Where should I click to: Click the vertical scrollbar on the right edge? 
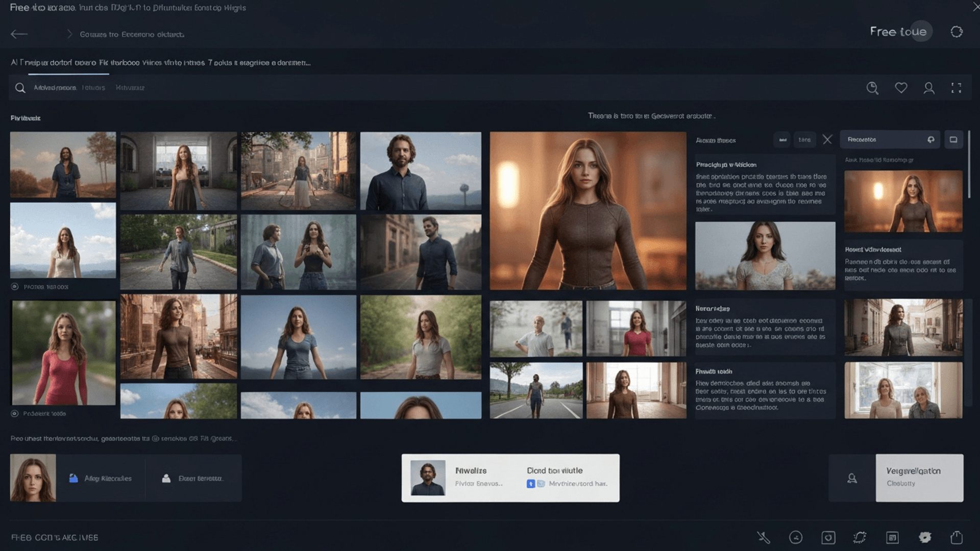coord(968,164)
